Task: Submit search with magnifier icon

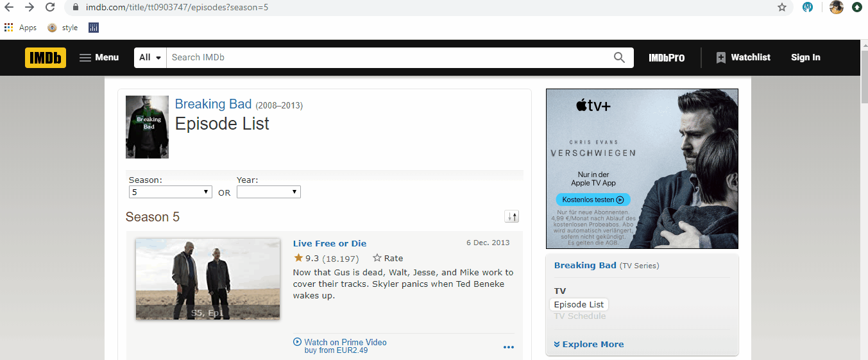Action: [620, 57]
